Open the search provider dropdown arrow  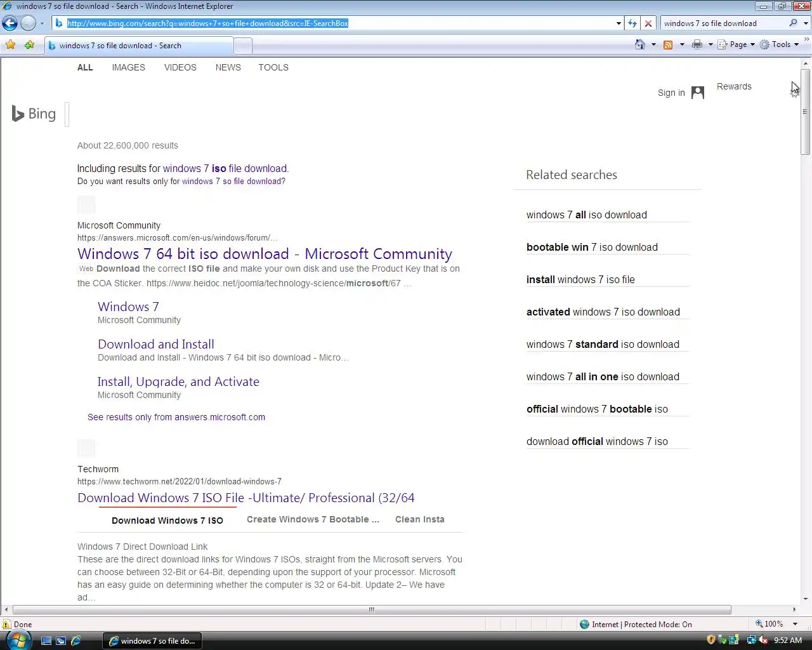806,23
